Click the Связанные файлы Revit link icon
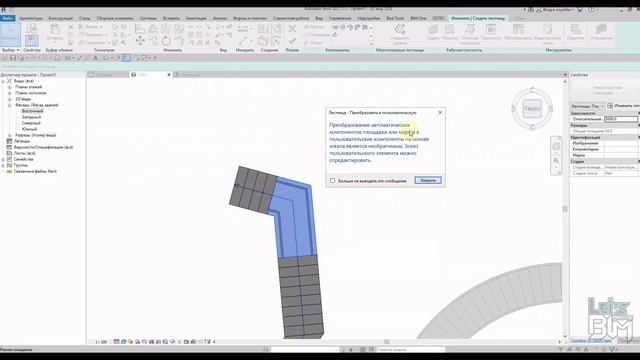Image resolution: width=640 pixels, height=360 pixels. tap(9, 172)
